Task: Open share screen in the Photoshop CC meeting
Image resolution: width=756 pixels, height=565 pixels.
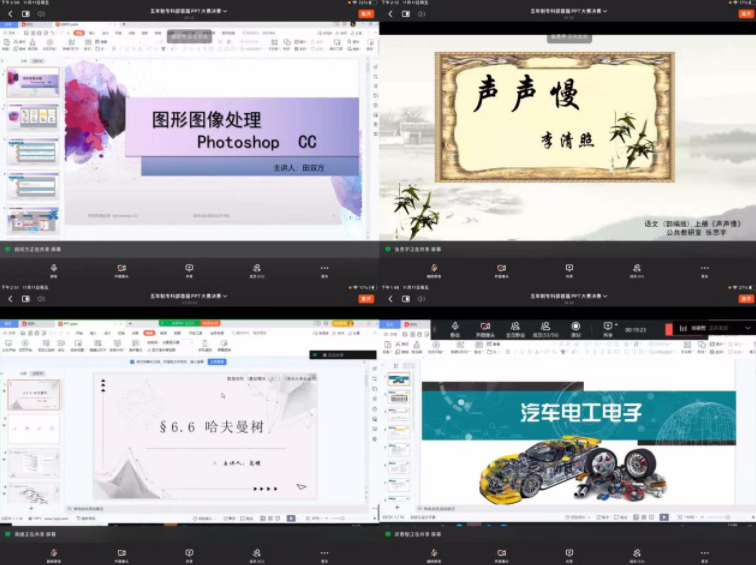Action: [x=188, y=270]
